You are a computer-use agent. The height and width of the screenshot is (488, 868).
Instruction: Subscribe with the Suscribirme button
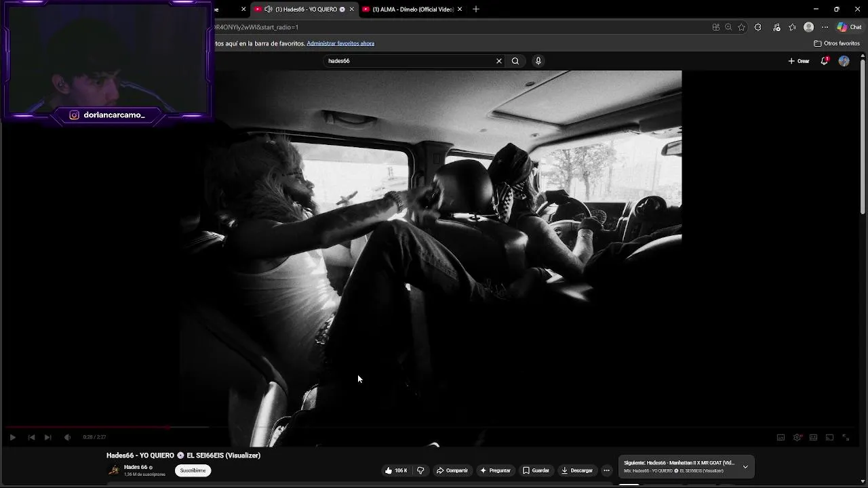click(x=193, y=470)
